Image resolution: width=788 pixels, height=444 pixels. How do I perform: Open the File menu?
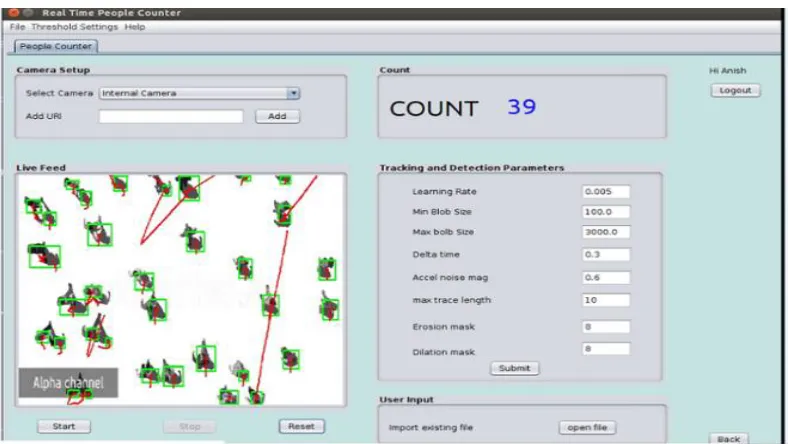tap(17, 27)
